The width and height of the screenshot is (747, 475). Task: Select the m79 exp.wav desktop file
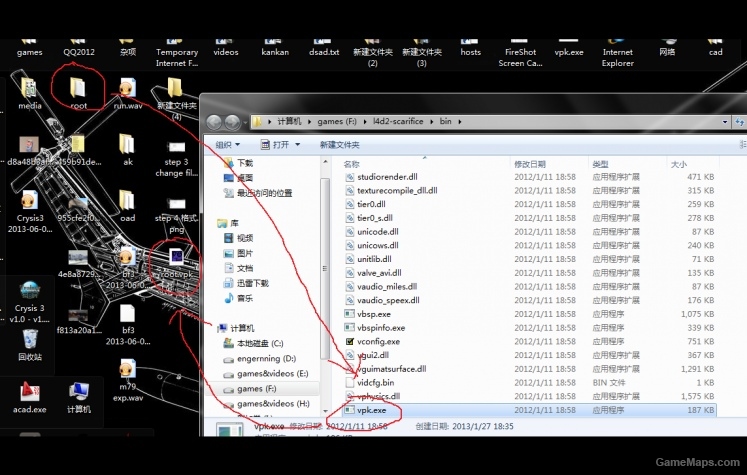127,381
